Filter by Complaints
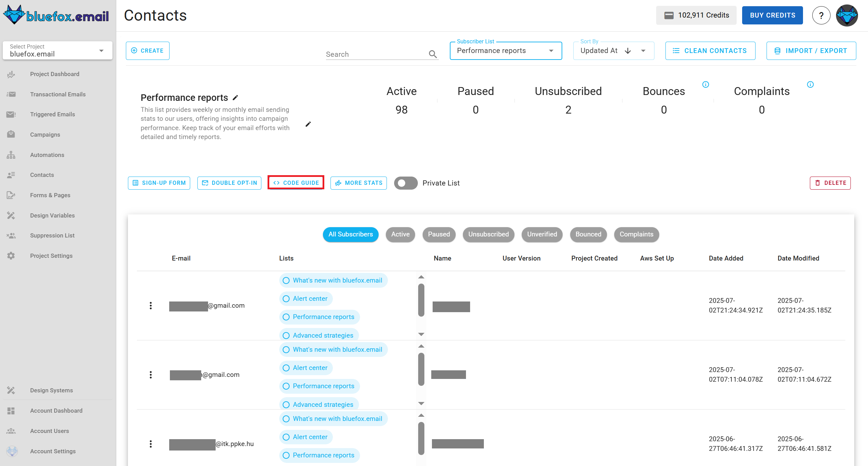This screenshot has width=868, height=466. tap(637, 234)
